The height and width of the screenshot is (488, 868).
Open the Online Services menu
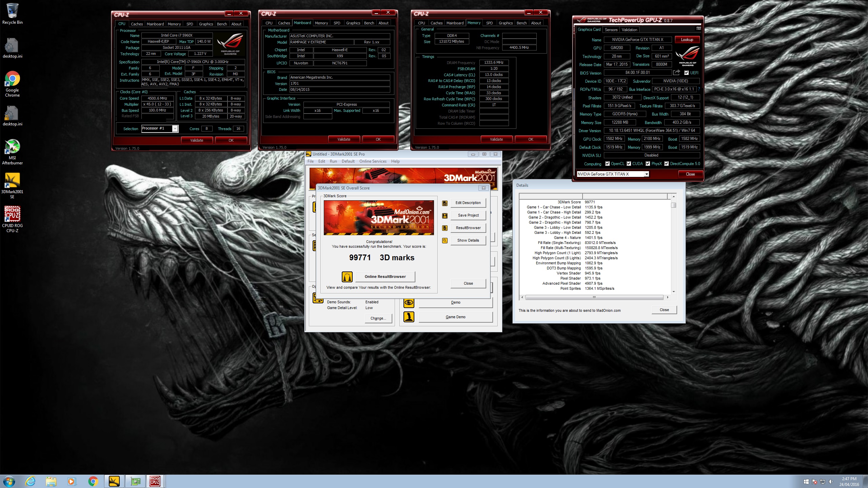click(373, 161)
